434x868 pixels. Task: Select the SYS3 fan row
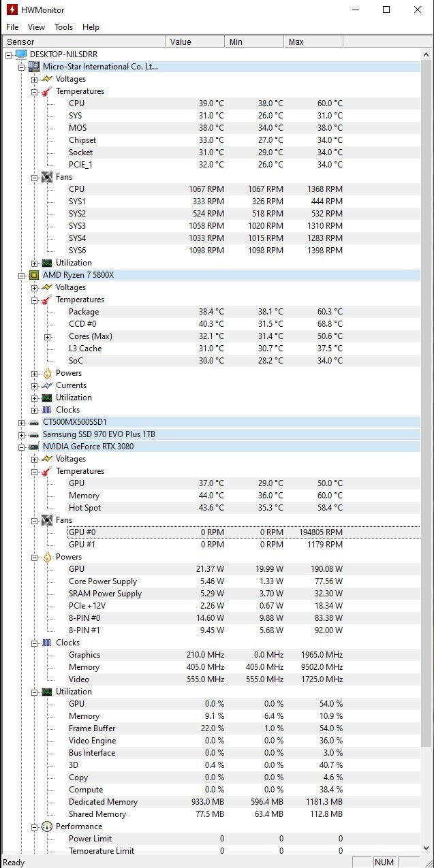[x=244, y=226]
